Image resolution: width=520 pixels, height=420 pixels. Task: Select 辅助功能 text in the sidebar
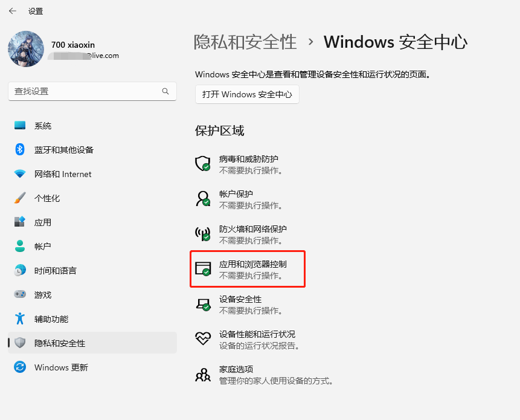tap(51, 319)
